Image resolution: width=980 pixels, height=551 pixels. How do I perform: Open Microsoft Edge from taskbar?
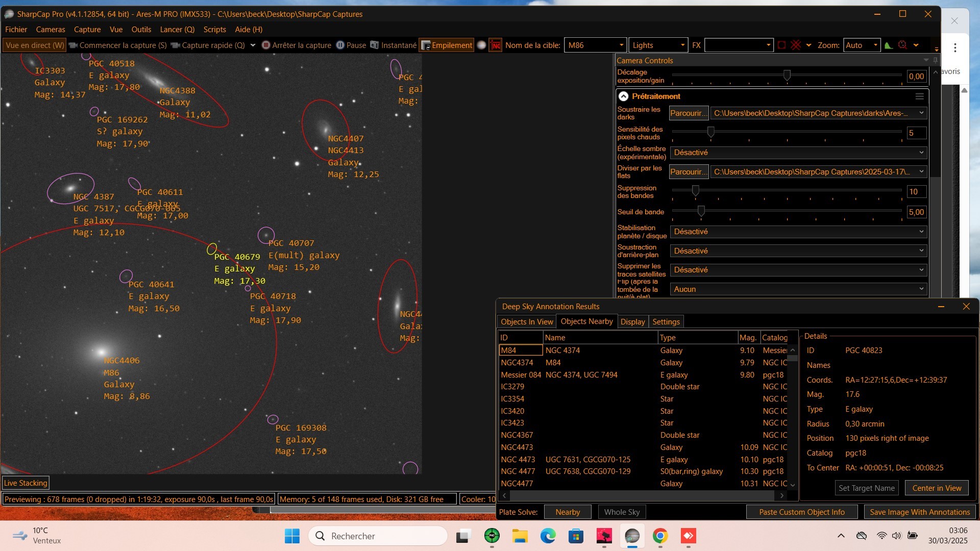(x=548, y=536)
